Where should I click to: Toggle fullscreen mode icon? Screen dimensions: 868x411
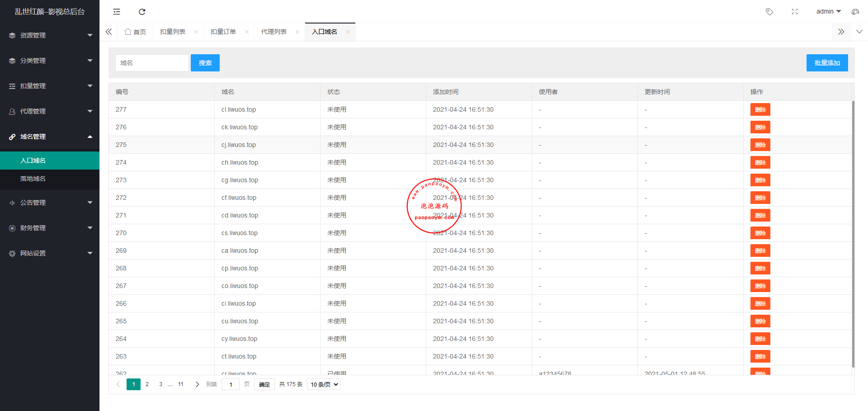pos(795,12)
